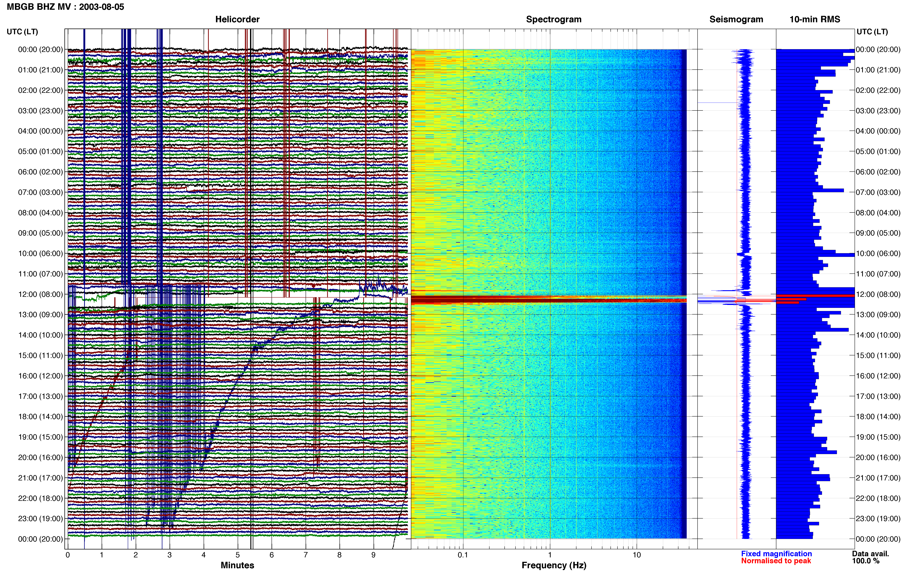The width and height of the screenshot is (924, 578).
Task: Select the Seismogram panel heading
Action: pyautogui.click(x=736, y=20)
